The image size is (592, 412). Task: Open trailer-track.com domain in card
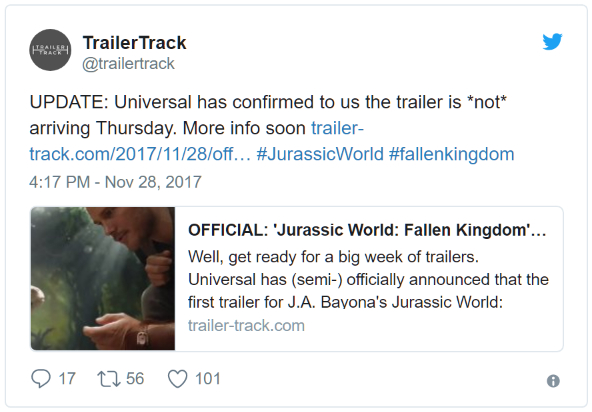tap(246, 326)
